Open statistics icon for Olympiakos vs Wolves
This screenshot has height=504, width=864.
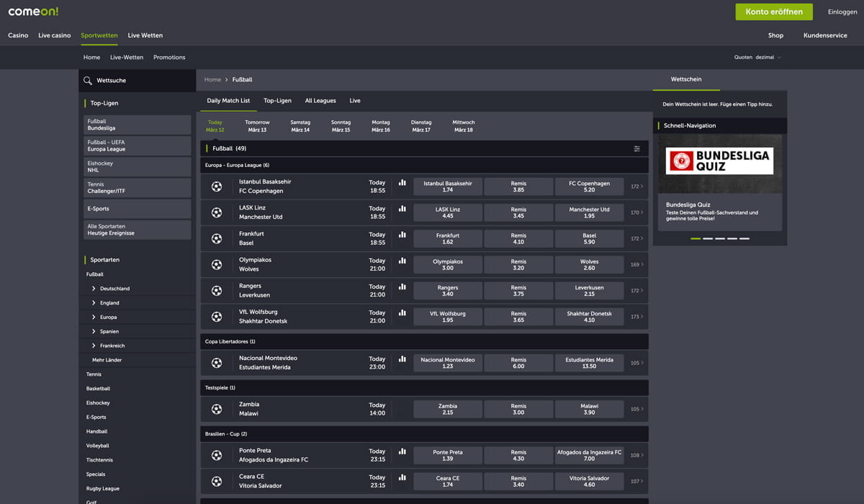tap(402, 260)
